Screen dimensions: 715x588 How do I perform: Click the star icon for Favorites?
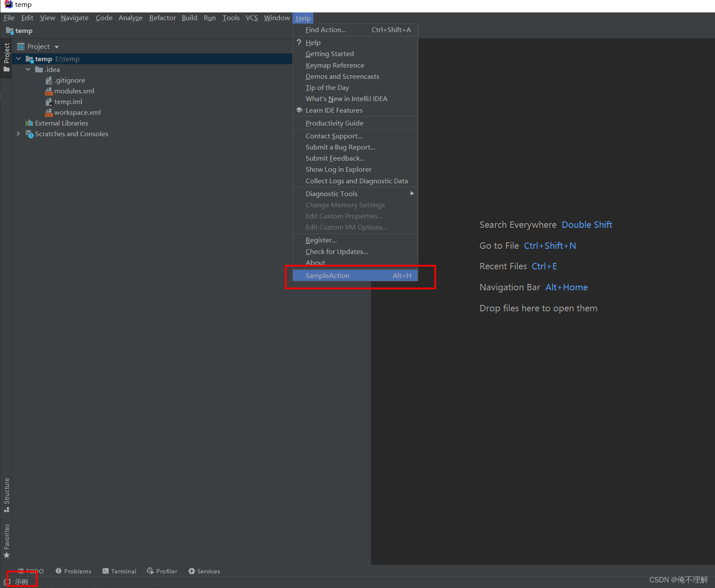(x=6, y=555)
